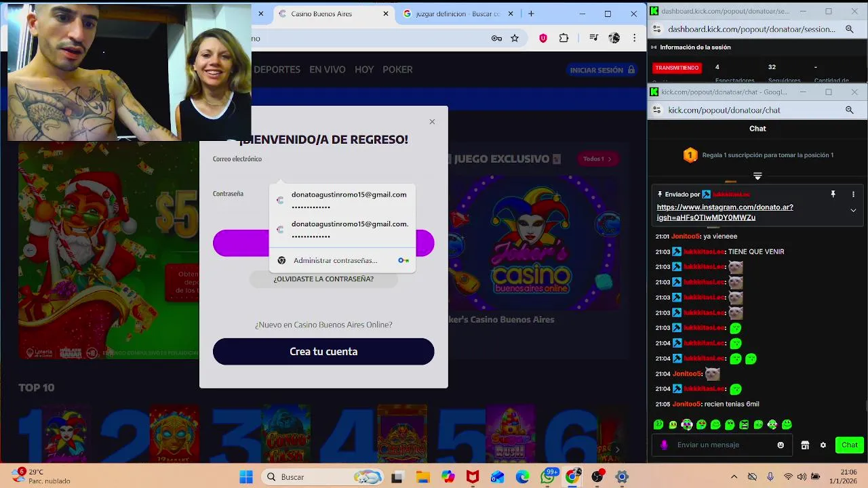Open chat settings gear icon

823,445
